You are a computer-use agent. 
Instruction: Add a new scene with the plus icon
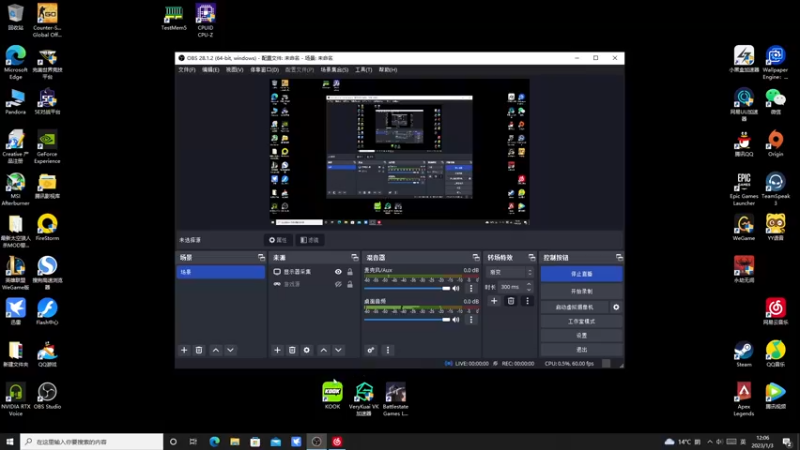coord(184,350)
